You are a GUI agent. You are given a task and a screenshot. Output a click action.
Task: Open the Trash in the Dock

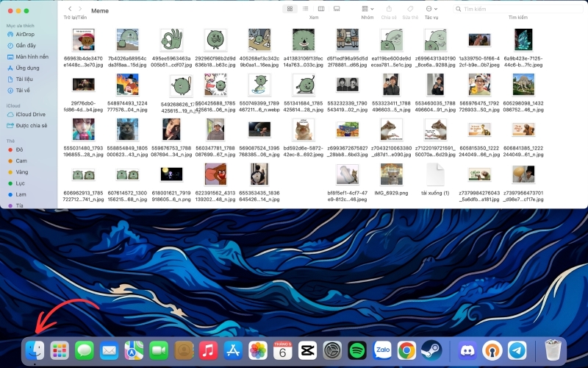[x=553, y=350]
